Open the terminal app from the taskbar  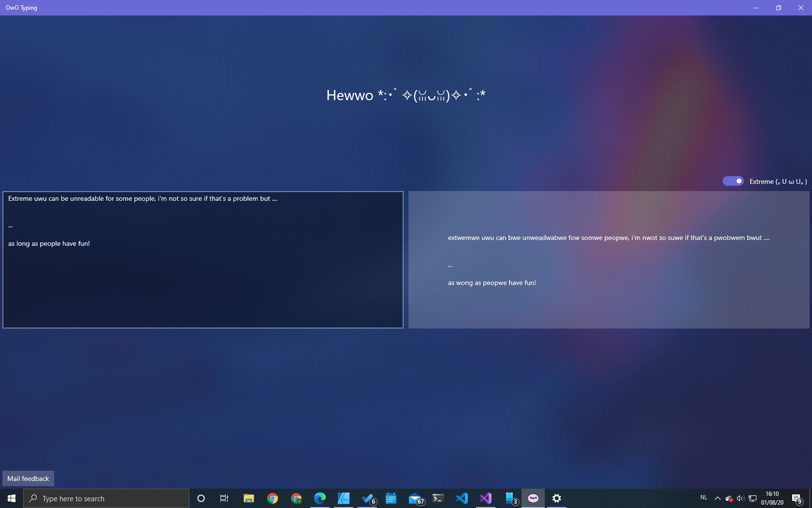[438, 498]
